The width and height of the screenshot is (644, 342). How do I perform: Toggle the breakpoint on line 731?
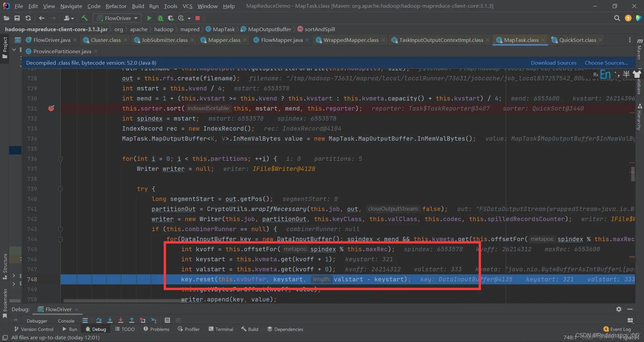pos(51,108)
